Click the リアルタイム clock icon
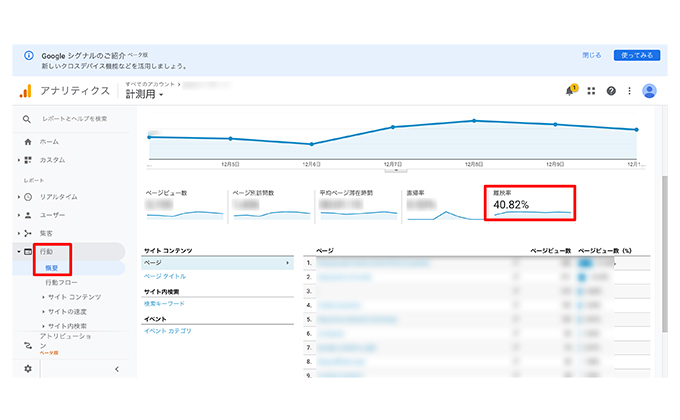 (28, 197)
